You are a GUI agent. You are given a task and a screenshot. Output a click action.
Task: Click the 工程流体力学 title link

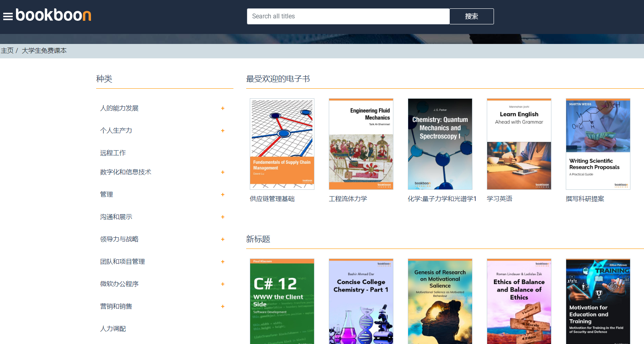[x=348, y=199]
